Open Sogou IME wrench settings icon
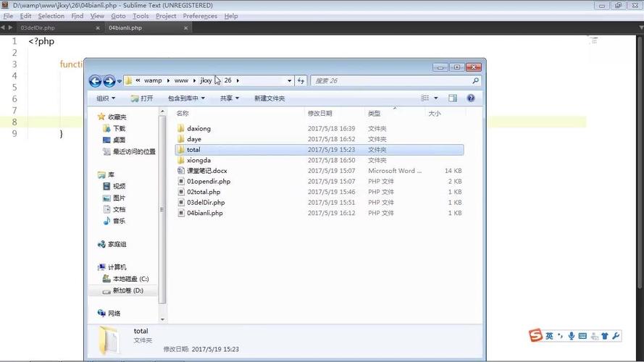 pyautogui.click(x=616, y=336)
